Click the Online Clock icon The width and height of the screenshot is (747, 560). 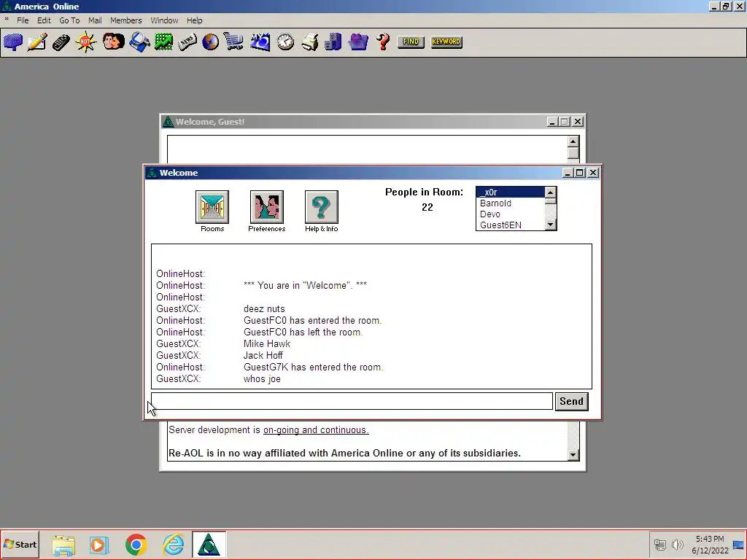tap(285, 42)
